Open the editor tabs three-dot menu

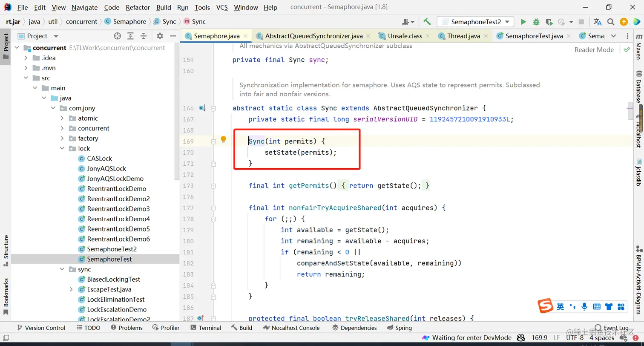click(x=627, y=36)
